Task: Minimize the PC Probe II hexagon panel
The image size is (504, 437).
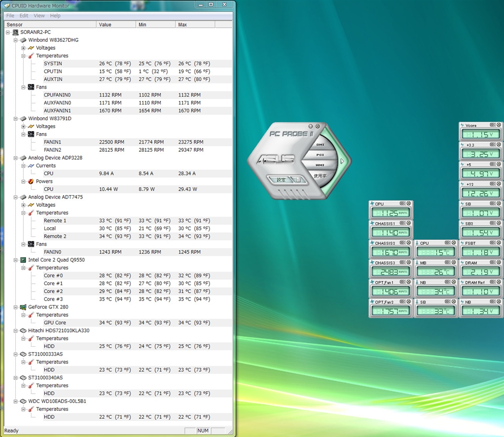Action: coord(311,126)
